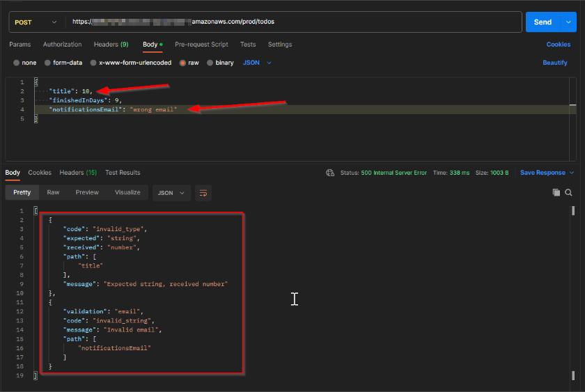Click the "finishedInDays" key in request body

78,100
